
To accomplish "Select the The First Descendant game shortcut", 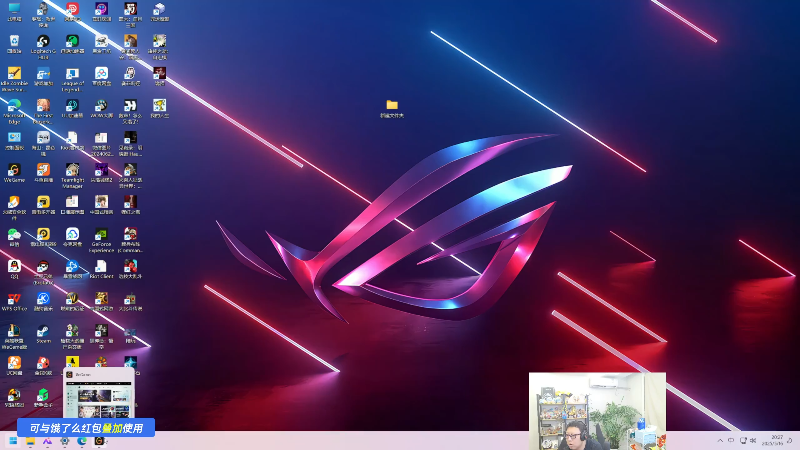I will pyautogui.click(x=43, y=112).
